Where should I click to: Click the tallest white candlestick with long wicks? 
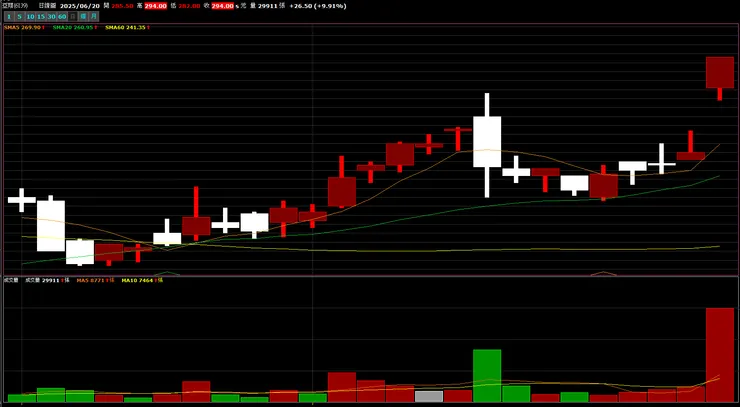(x=487, y=142)
